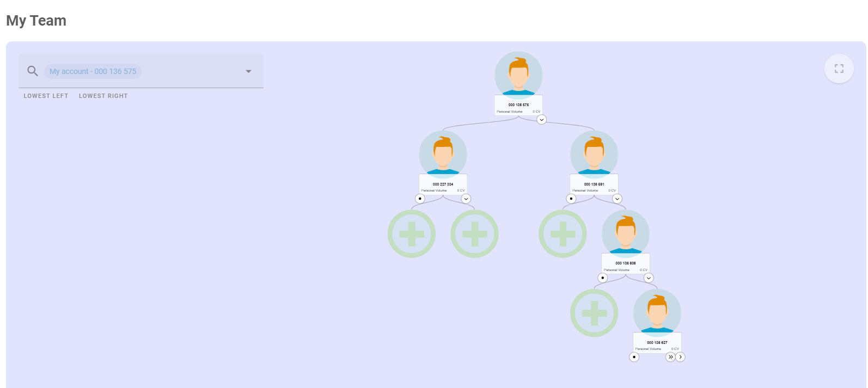Collapse children of member 000 227 334
The image size is (868, 388).
[466, 199]
